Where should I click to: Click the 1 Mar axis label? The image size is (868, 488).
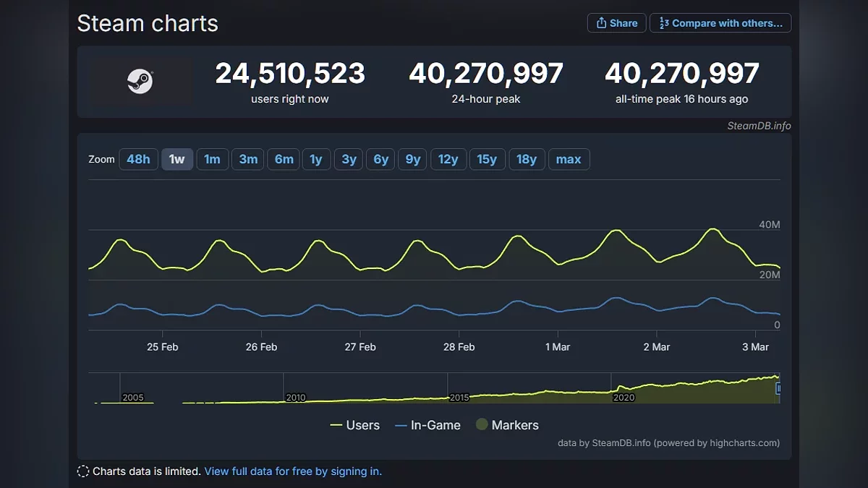[558, 347]
